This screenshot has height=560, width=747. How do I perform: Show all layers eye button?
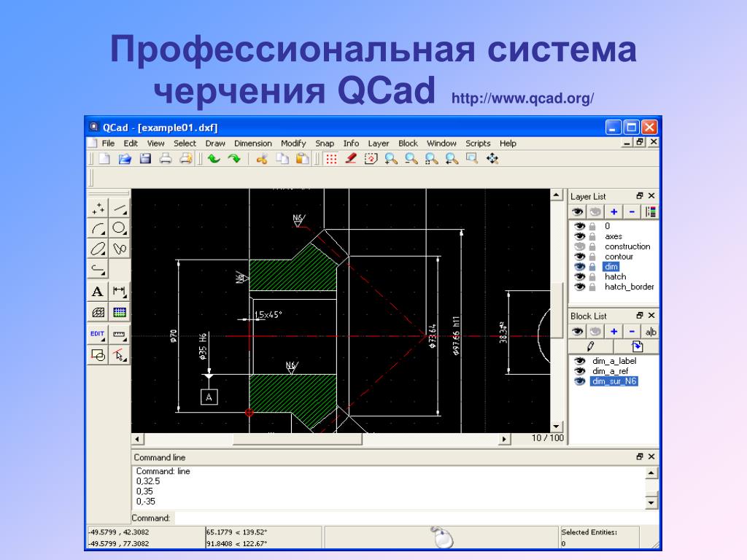coord(578,212)
